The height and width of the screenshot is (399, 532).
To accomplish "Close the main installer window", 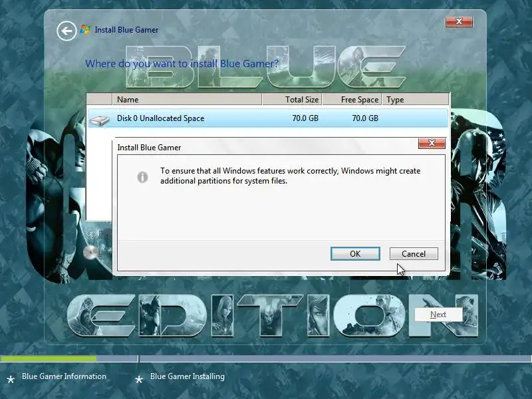I will (459, 21).
